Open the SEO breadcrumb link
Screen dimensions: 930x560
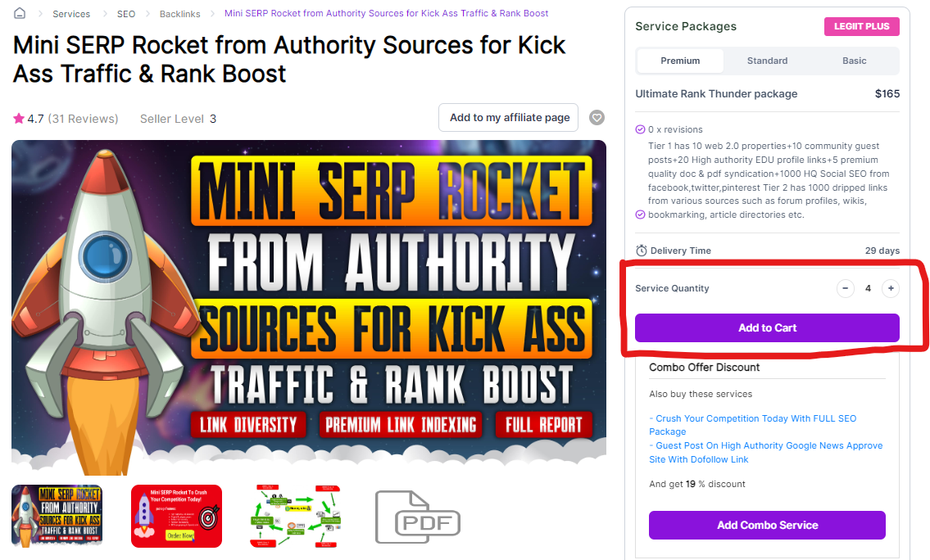(x=125, y=14)
